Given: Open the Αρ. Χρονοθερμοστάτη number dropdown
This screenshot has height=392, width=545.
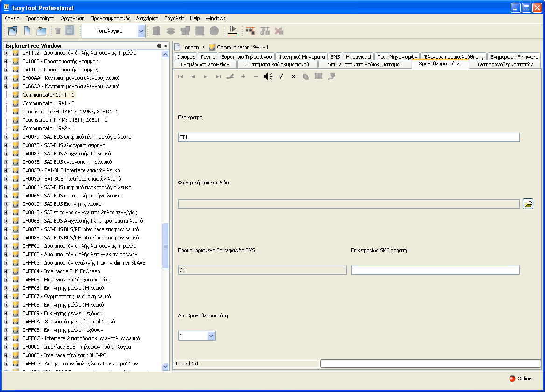Looking at the screenshot, I should [x=211, y=336].
